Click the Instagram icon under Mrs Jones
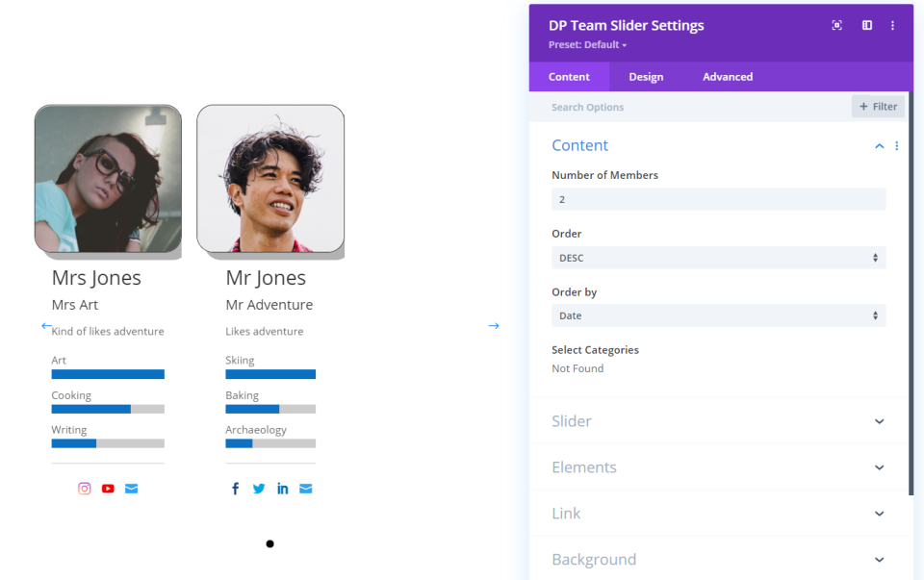 pos(85,489)
